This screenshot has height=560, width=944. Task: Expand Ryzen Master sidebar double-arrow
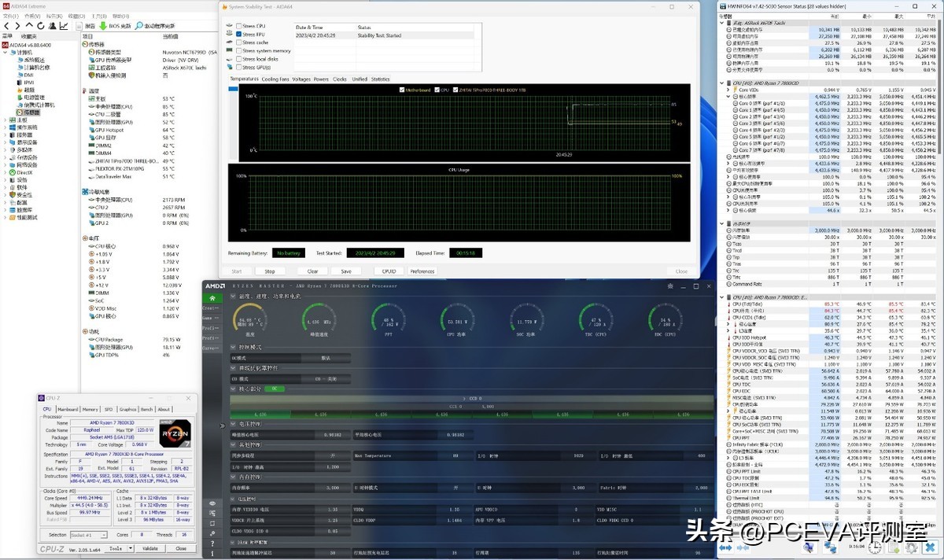click(222, 426)
